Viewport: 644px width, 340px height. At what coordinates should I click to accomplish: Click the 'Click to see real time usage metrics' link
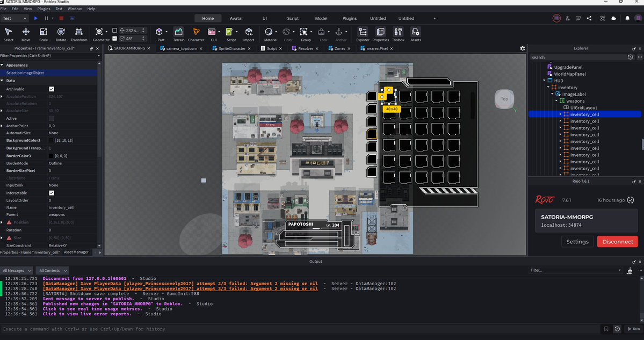(92, 309)
